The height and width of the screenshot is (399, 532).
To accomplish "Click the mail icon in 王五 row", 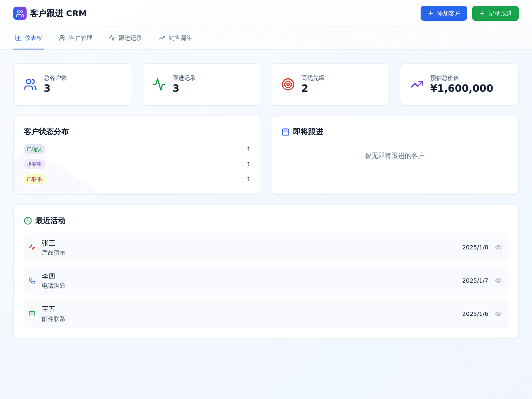I will click(32, 314).
